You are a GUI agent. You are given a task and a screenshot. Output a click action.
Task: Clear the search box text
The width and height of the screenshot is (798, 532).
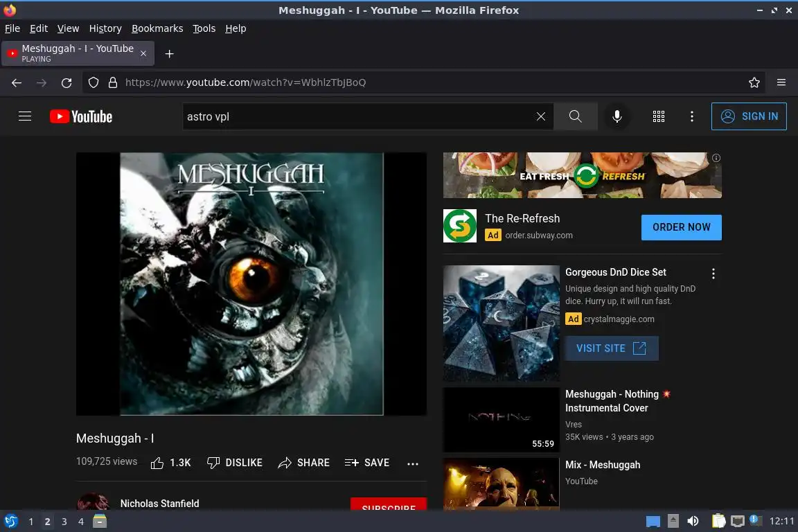pyautogui.click(x=540, y=116)
